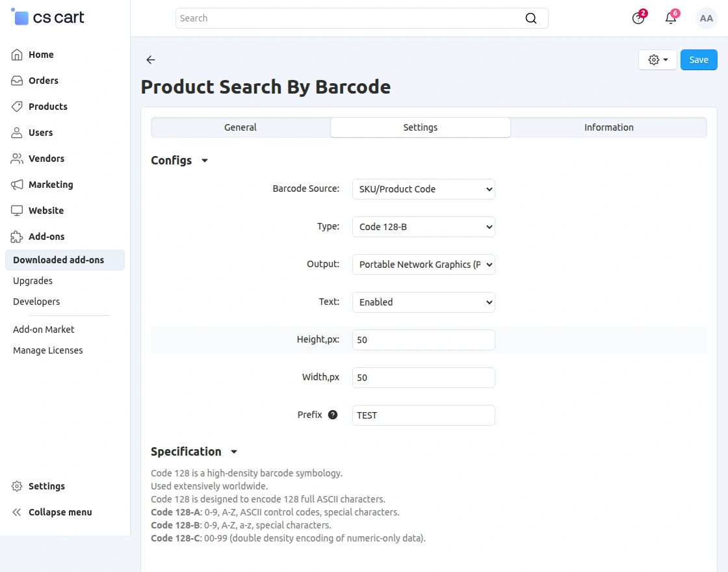Click Collapse menu label
Viewport: 728px width, 572px height.
click(60, 512)
